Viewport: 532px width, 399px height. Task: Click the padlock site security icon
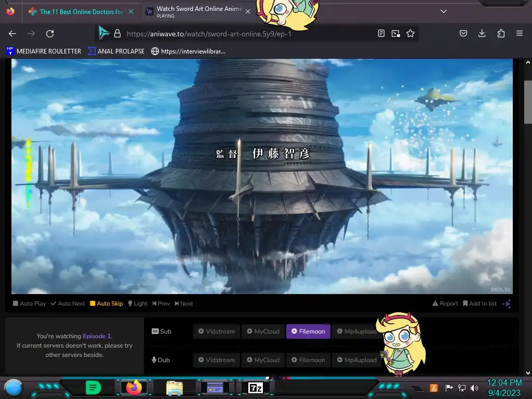tap(117, 34)
